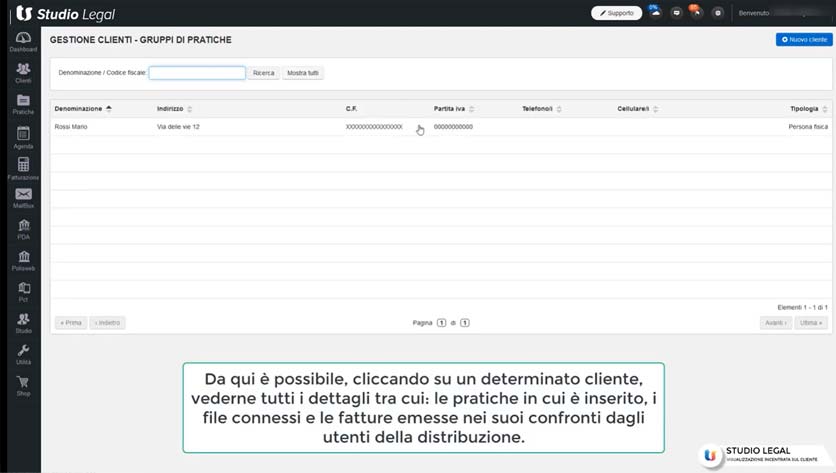This screenshot has width=836, height=473.
Task: Click the rightmost round header icon
Action: click(x=718, y=13)
